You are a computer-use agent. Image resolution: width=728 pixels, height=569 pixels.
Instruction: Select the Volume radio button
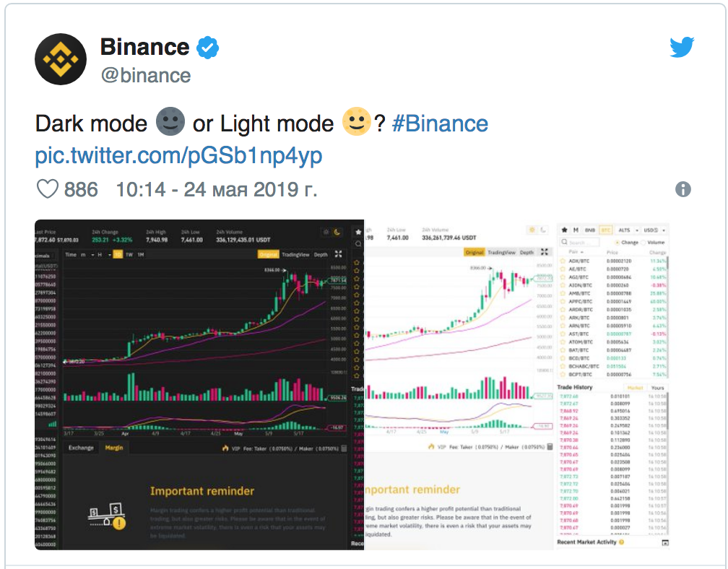643,243
